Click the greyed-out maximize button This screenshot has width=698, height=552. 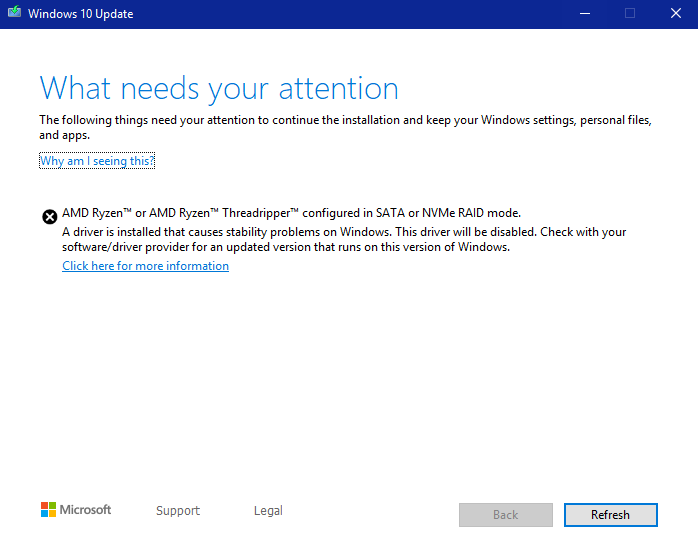[630, 14]
